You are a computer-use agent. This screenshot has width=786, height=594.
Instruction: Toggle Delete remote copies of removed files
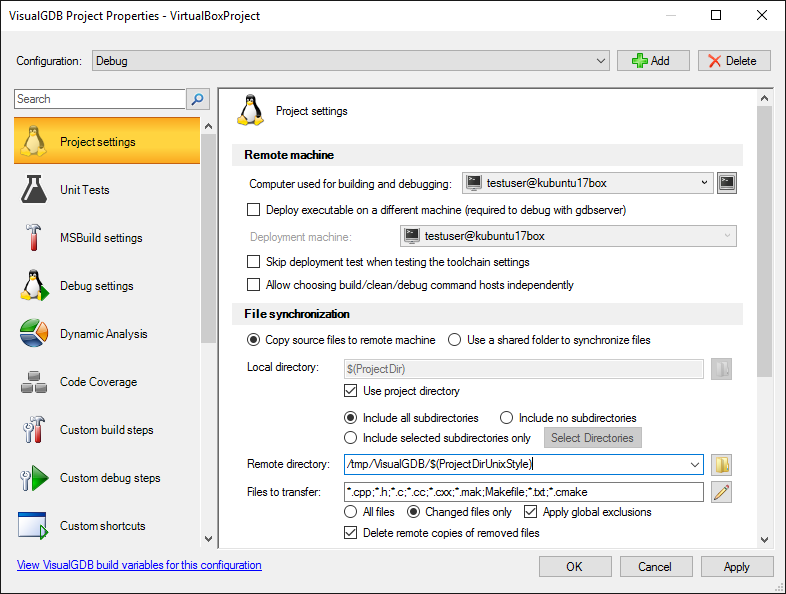tap(351, 533)
